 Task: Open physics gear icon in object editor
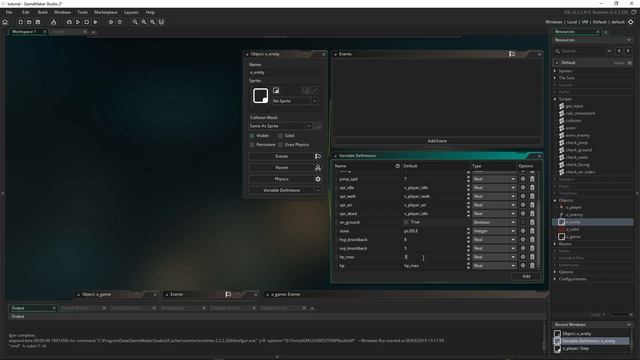tap(318, 179)
